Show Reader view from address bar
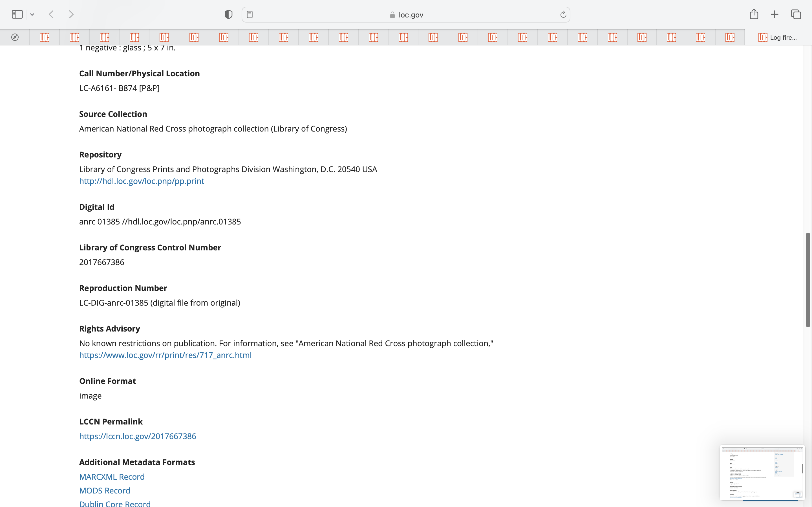This screenshot has height=507, width=812. click(250, 14)
